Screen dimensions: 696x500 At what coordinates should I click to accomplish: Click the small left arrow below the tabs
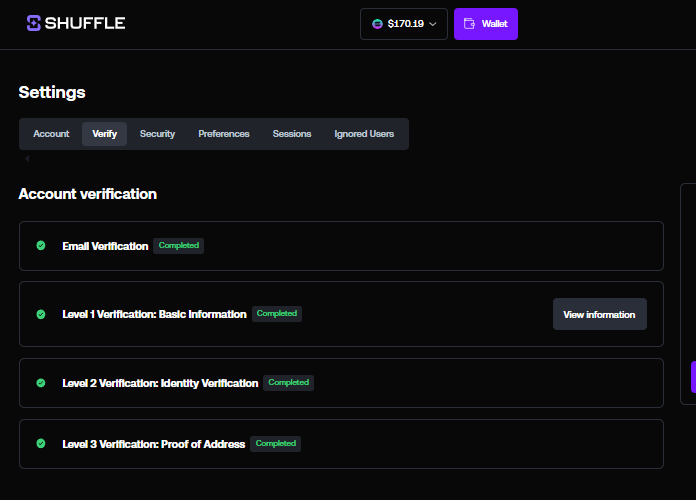tap(27, 158)
